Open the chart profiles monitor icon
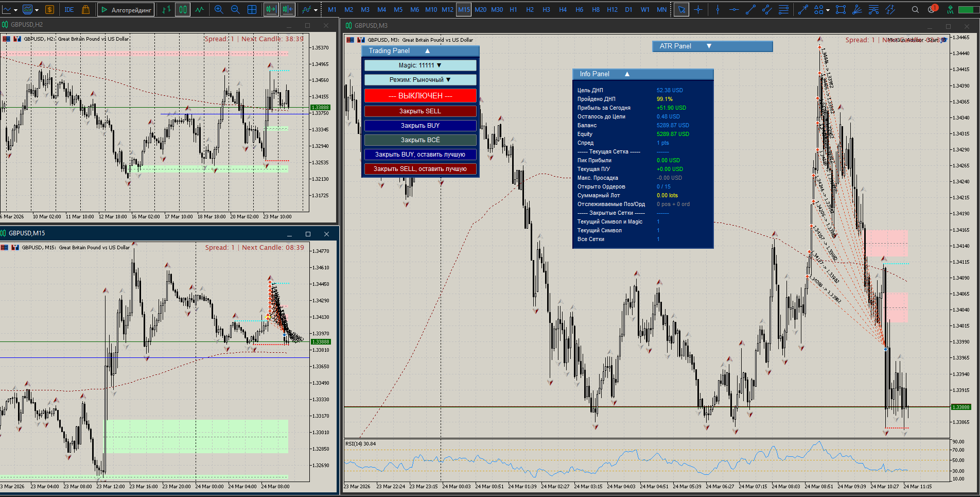 [27, 10]
